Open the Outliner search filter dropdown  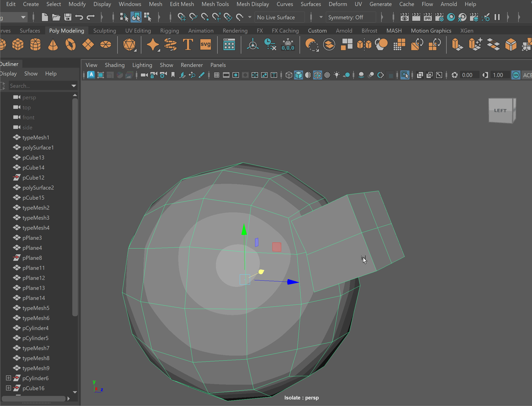74,86
